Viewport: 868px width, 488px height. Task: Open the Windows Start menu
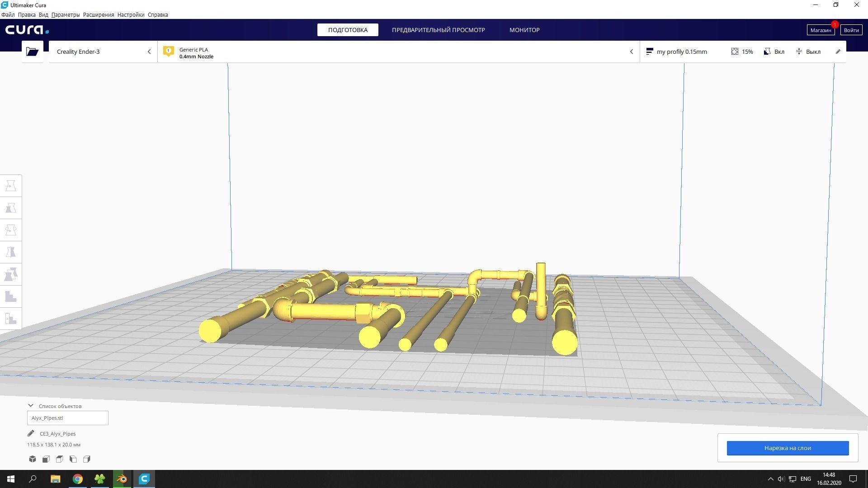11,479
